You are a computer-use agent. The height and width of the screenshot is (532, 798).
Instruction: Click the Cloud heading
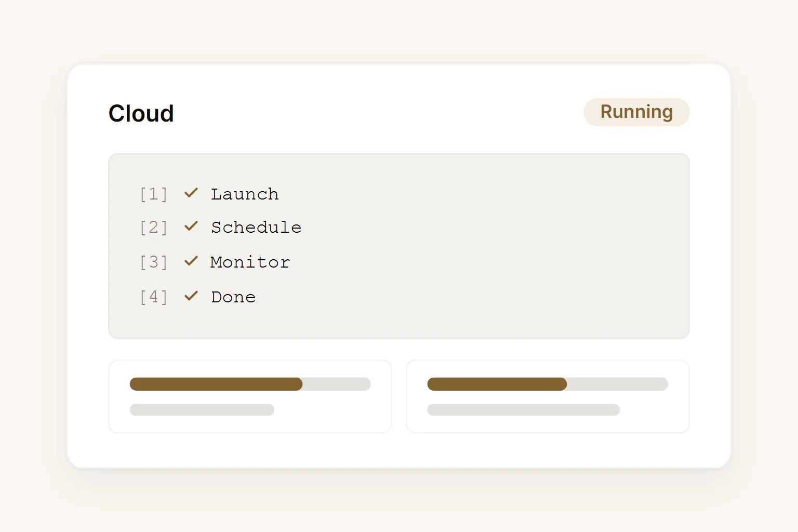point(141,113)
